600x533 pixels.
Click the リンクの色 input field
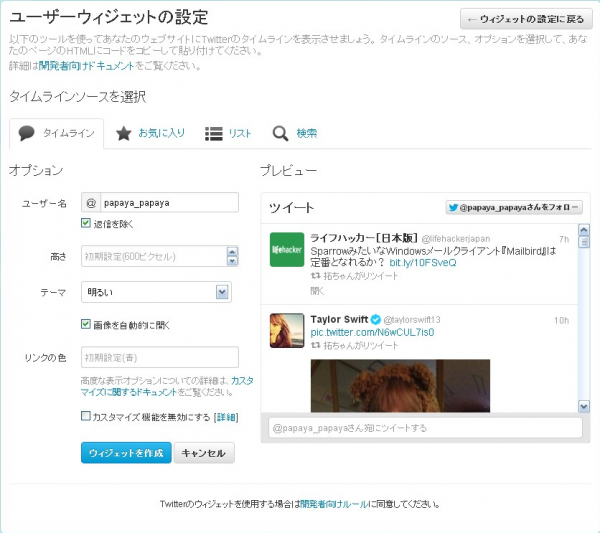[160, 357]
